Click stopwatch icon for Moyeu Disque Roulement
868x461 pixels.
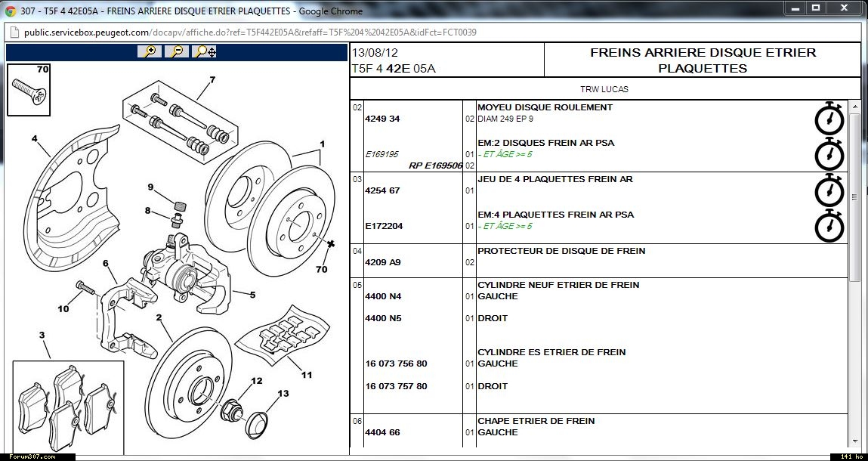(x=829, y=118)
